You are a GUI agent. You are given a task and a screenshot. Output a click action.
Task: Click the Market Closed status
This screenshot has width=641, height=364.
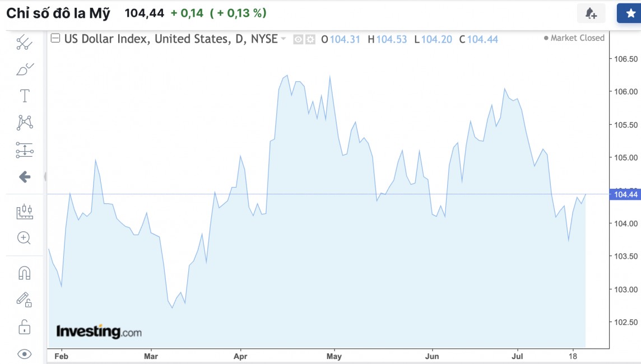tap(574, 38)
